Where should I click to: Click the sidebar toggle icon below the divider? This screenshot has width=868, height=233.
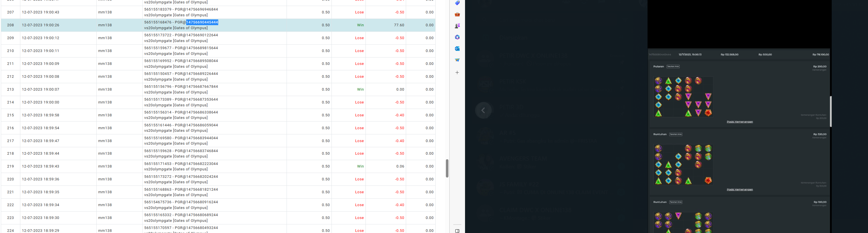[x=457, y=231]
